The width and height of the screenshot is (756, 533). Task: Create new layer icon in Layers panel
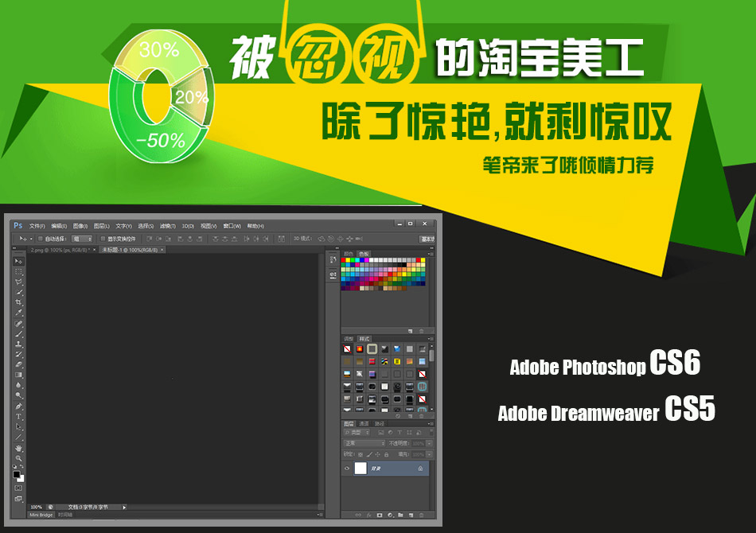(x=411, y=515)
